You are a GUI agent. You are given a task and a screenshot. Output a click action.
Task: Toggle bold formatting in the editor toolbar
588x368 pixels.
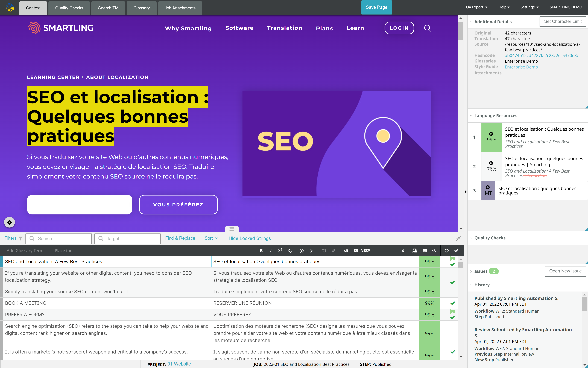[x=261, y=251]
